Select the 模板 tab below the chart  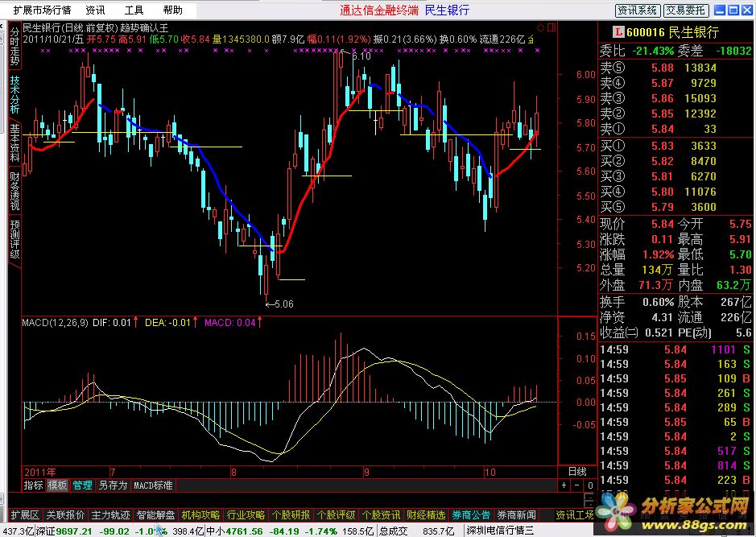coord(57,485)
